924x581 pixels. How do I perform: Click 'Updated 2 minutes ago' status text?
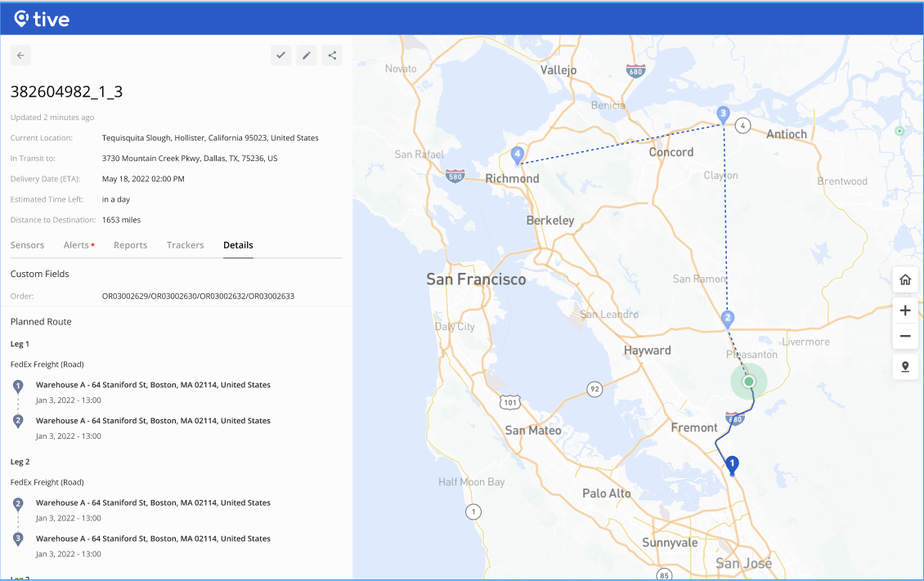(x=52, y=117)
